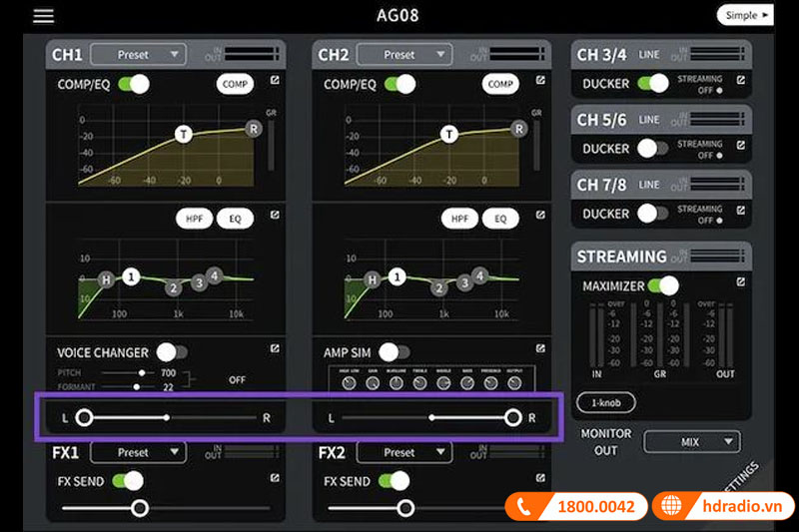The image size is (799, 532).
Task: Click the last Amp Sim OUTPUT knob
Action: pyautogui.click(x=514, y=383)
